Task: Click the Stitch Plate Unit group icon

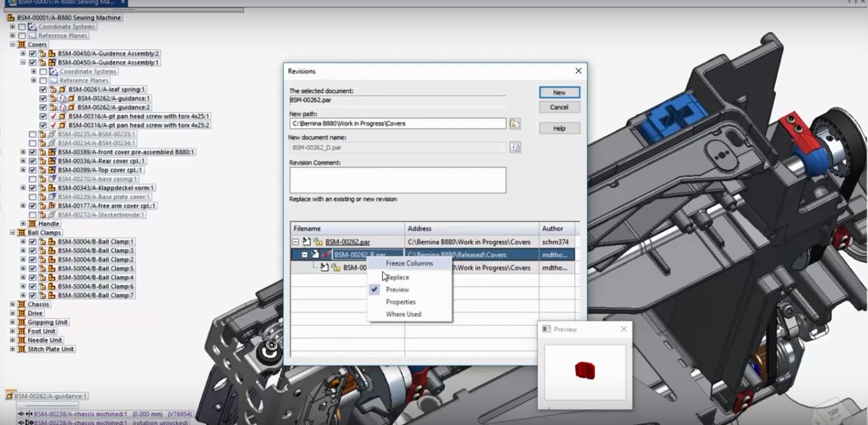Action: [21, 349]
